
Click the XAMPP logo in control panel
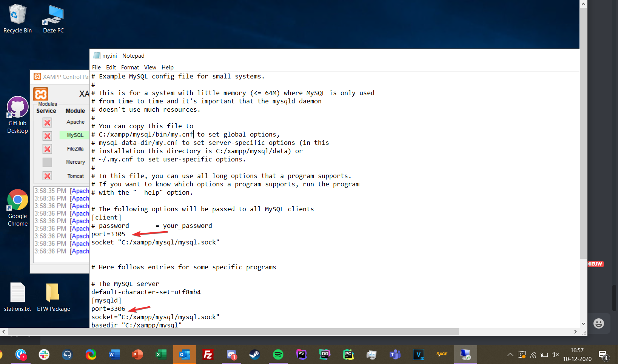point(41,94)
